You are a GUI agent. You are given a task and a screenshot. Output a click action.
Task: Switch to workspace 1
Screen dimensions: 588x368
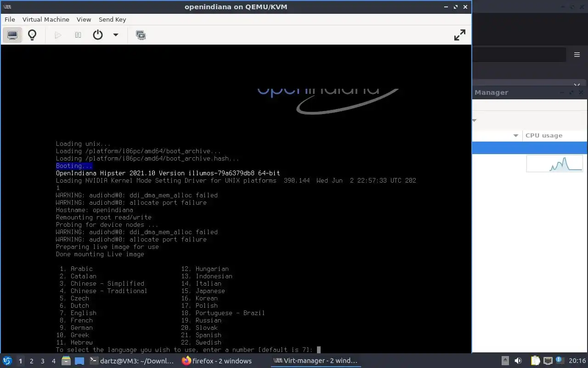click(20, 361)
